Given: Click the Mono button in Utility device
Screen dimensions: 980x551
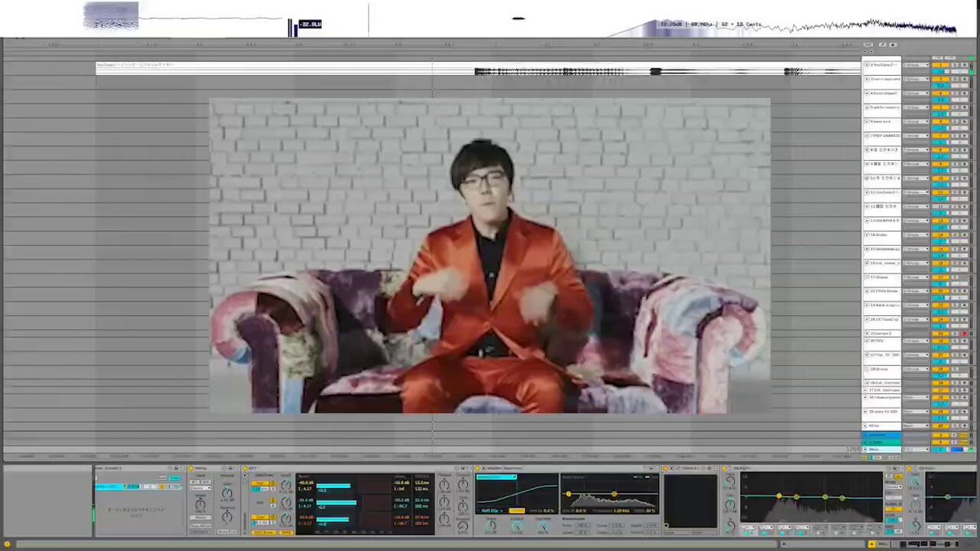Looking at the screenshot, I should [x=200, y=517].
